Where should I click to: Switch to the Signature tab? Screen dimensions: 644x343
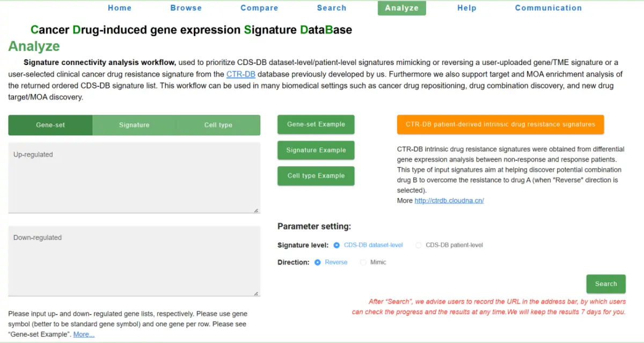click(134, 125)
